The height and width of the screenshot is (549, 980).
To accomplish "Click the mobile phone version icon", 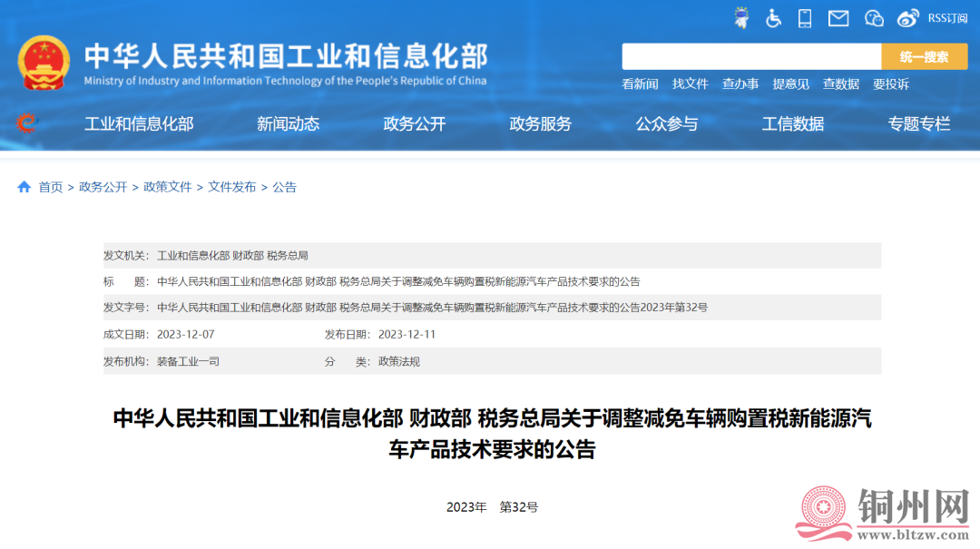I will click(805, 18).
